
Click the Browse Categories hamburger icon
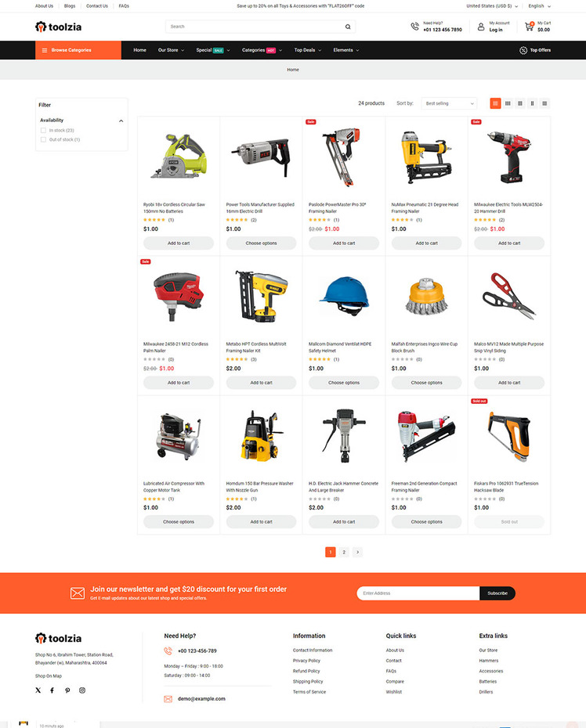point(45,50)
